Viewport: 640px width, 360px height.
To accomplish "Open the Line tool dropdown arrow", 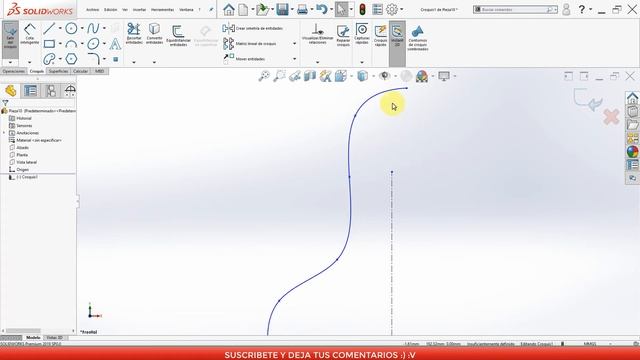I will point(60,28).
